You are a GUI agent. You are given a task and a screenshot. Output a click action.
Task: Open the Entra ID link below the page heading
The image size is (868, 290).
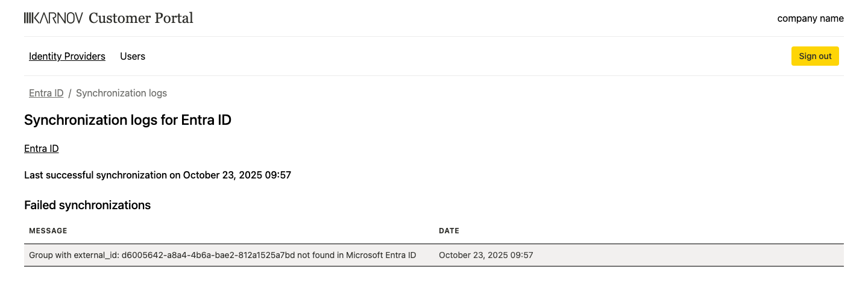coord(41,148)
